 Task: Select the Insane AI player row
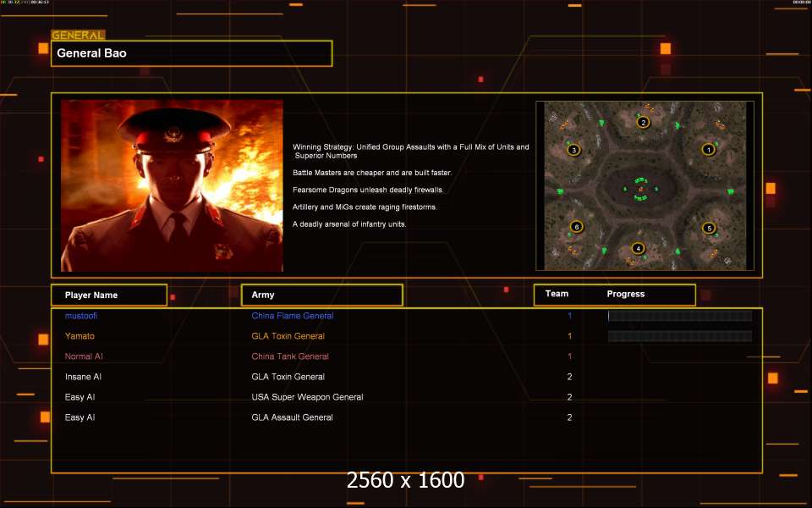pos(407,377)
